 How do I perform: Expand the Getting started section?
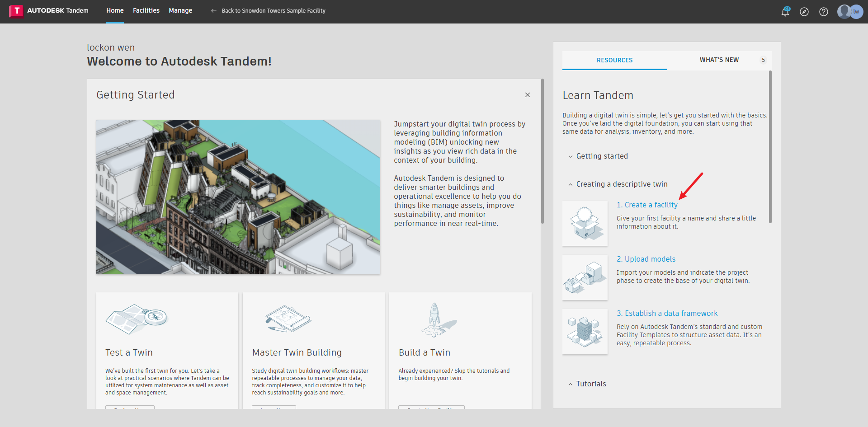(598, 156)
